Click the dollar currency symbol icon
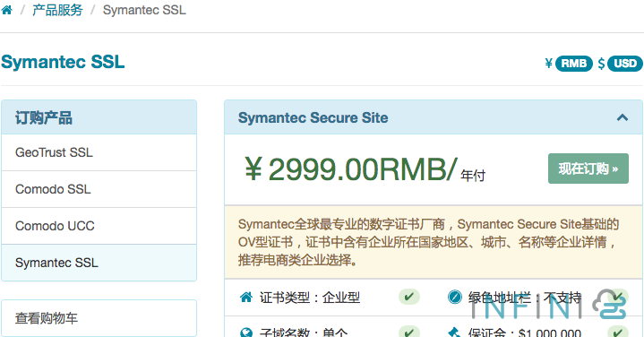644x337 pixels. tap(601, 64)
